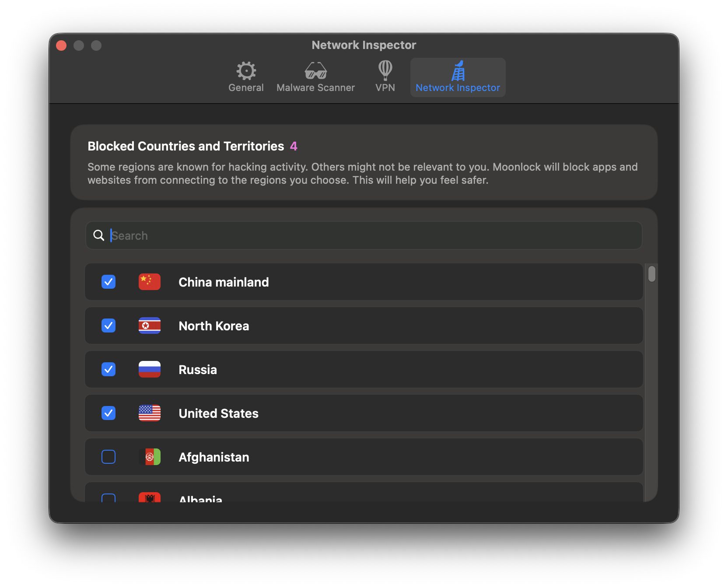Uncheck the United States checkbox
Viewport: 728px width, 588px height.
108,413
